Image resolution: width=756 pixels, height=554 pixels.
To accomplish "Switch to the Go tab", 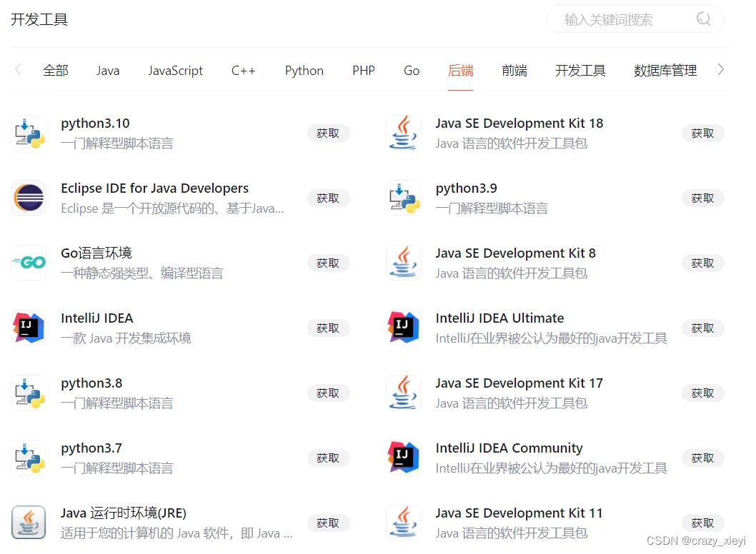I will 412,71.
